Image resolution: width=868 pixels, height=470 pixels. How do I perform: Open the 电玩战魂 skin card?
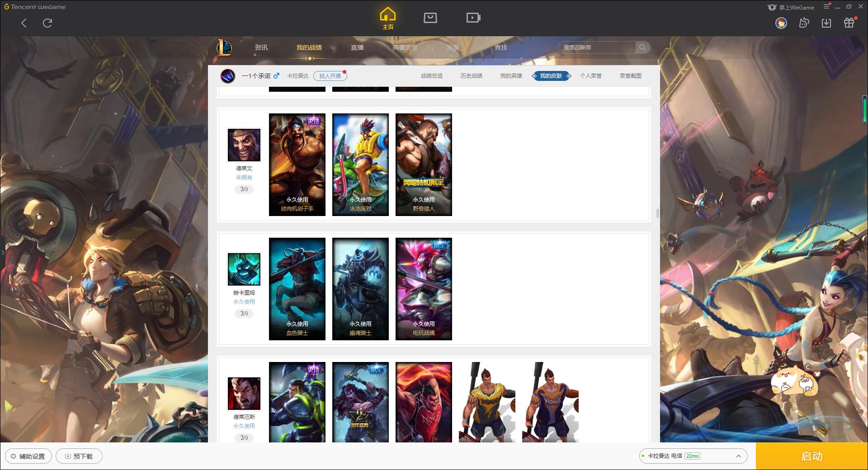pyautogui.click(x=424, y=289)
